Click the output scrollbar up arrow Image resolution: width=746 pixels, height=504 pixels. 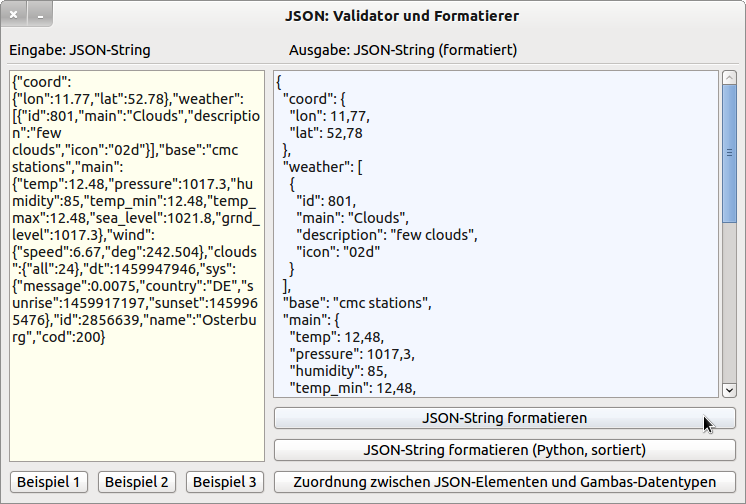coord(729,79)
